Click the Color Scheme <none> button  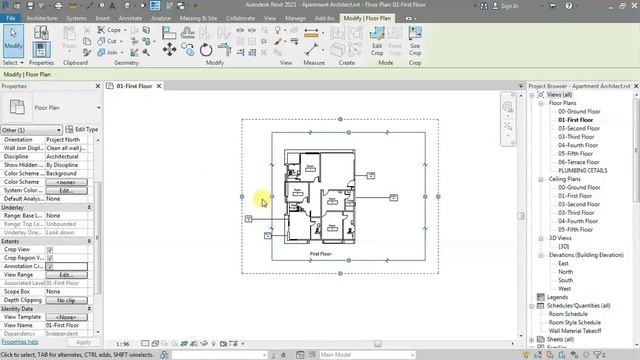tap(66, 182)
